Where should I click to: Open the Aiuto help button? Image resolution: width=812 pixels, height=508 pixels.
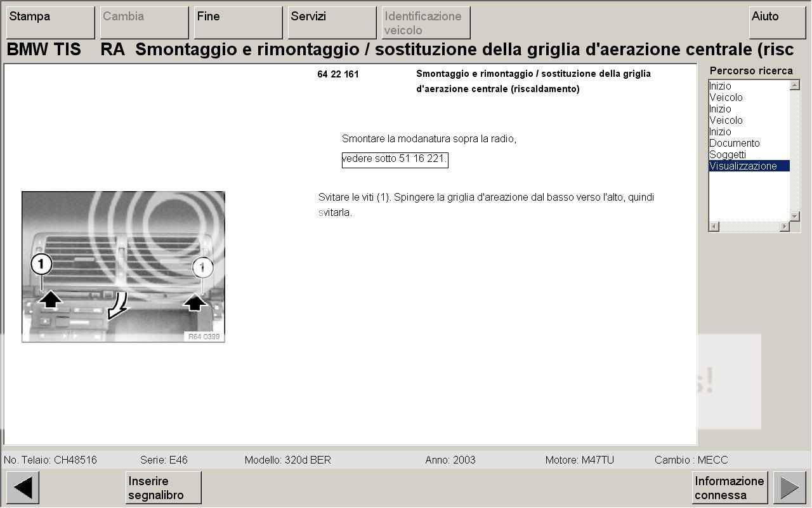(x=777, y=23)
